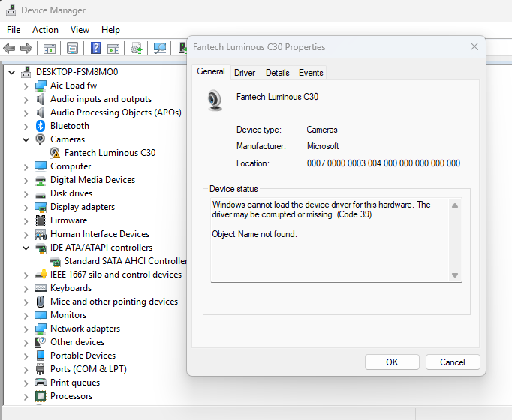
Task: Click Device status scrollbar down arrow
Action: [x=454, y=275]
